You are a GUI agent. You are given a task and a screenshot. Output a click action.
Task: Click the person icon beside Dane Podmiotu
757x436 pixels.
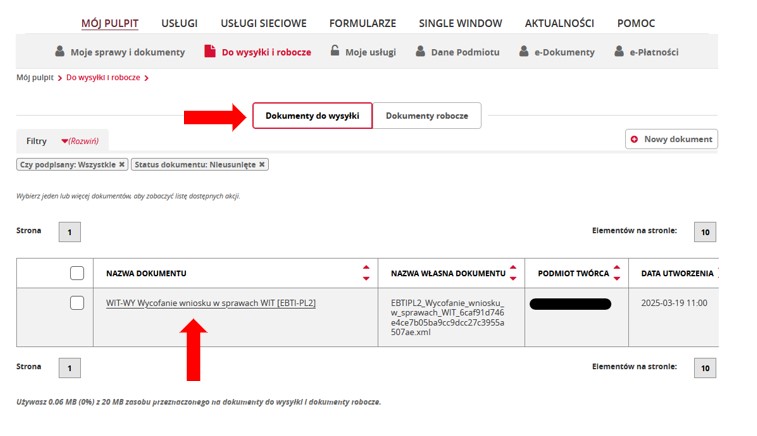[x=420, y=51]
